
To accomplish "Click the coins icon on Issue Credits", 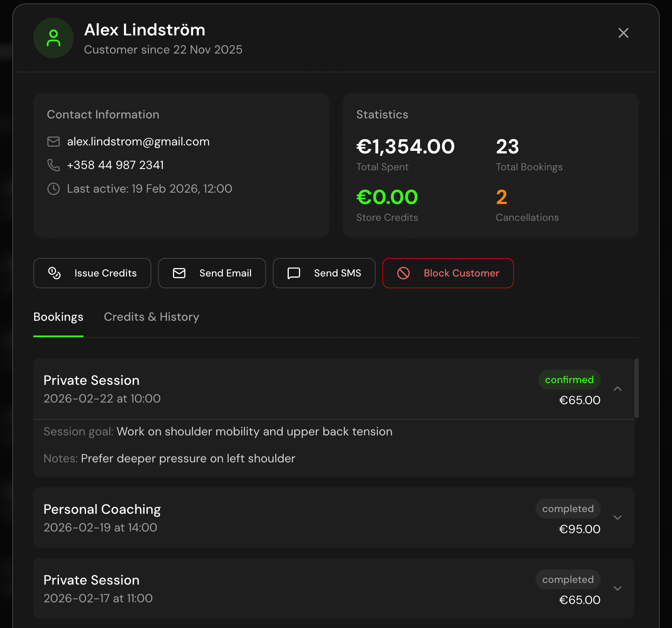I will click(x=54, y=273).
